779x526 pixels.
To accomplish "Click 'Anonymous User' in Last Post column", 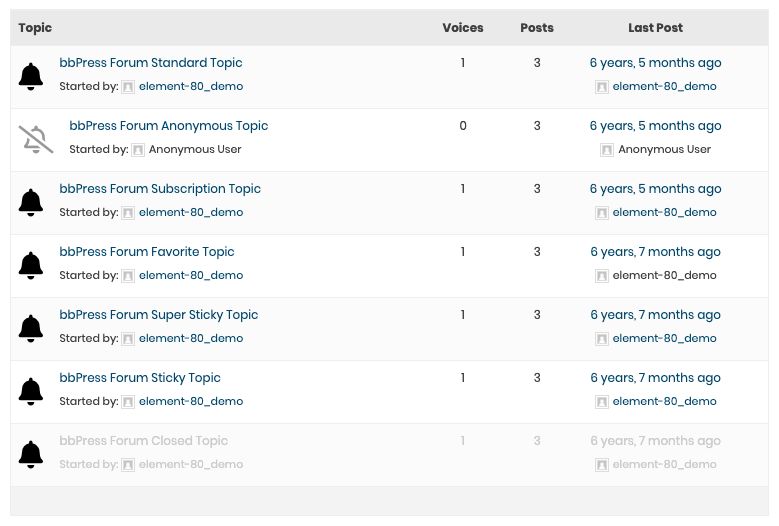I will (x=664, y=150).
